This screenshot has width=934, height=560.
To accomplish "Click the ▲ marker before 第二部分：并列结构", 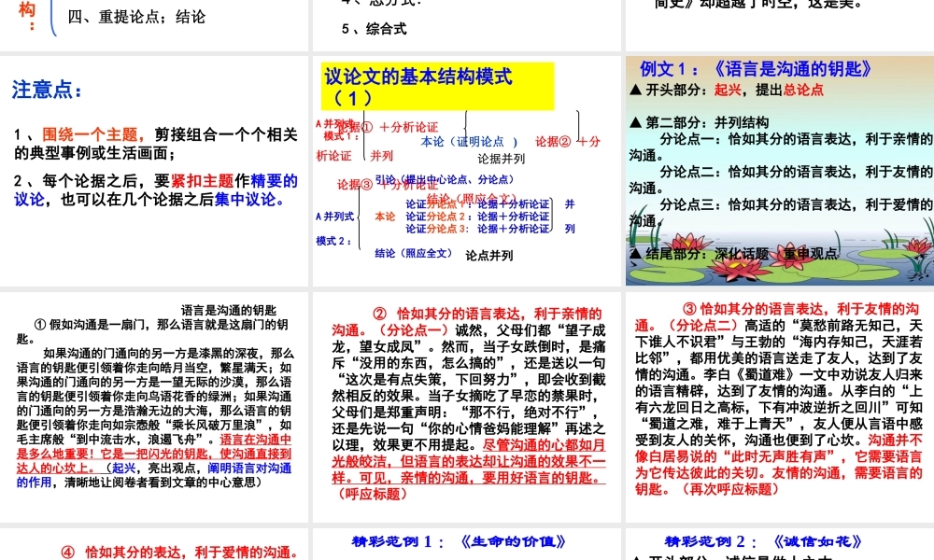I will click(x=635, y=125).
